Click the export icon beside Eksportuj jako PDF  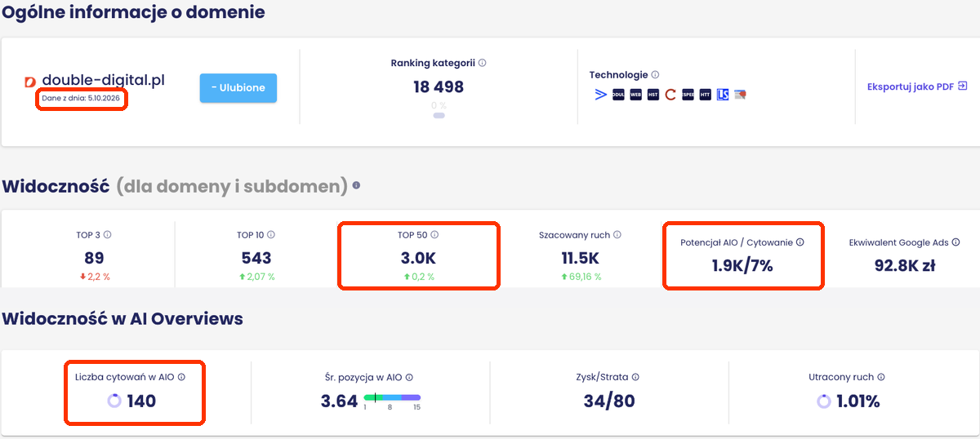point(962,86)
